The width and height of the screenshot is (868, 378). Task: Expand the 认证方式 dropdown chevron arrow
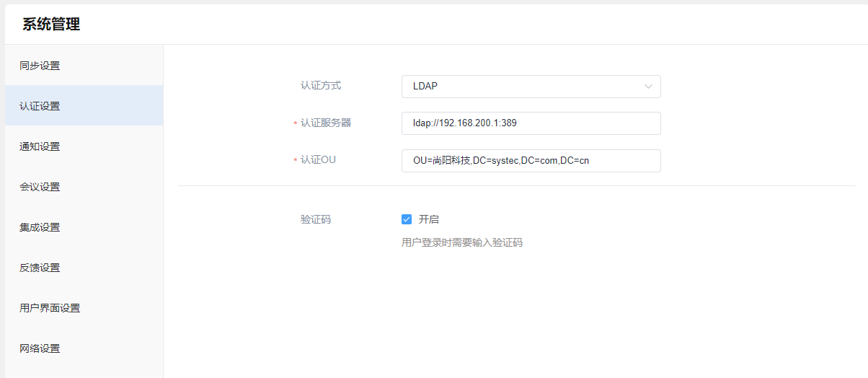648,87
